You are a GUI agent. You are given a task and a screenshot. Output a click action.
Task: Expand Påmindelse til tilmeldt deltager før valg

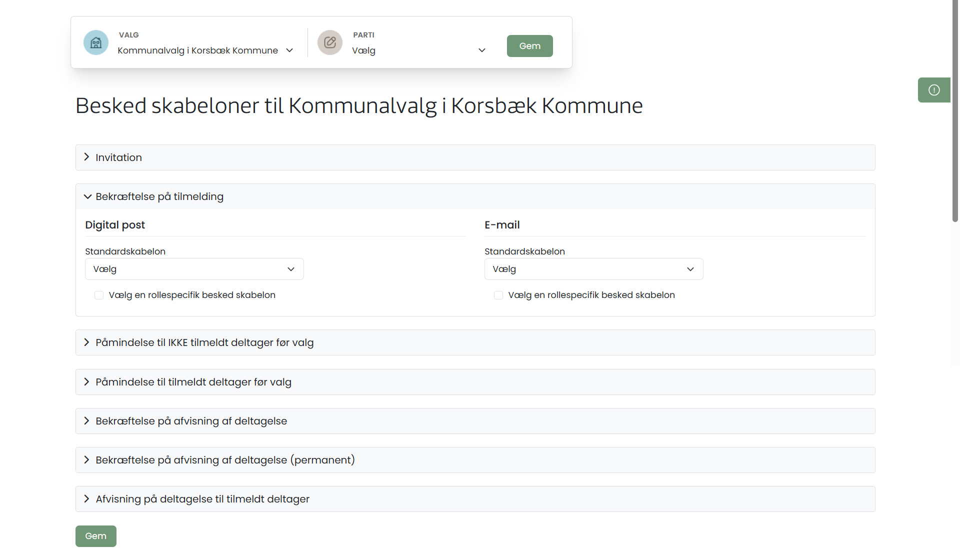(x=193, y=382)
